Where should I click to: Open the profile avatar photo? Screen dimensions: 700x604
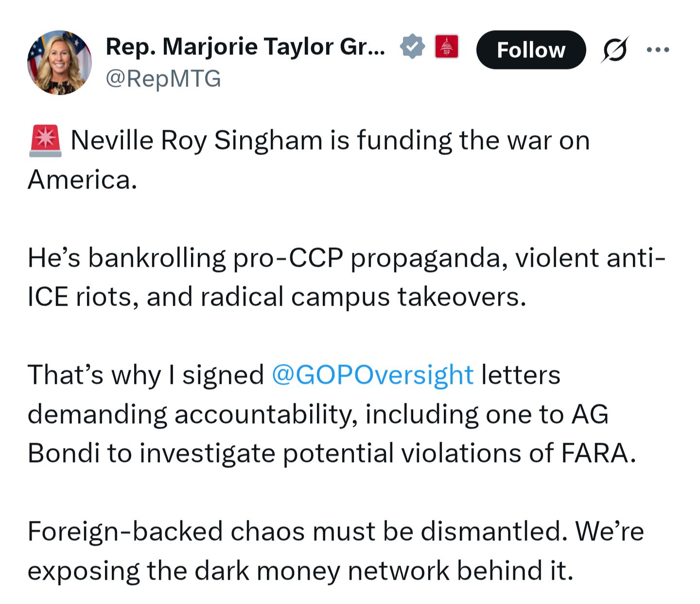[60, 63]
